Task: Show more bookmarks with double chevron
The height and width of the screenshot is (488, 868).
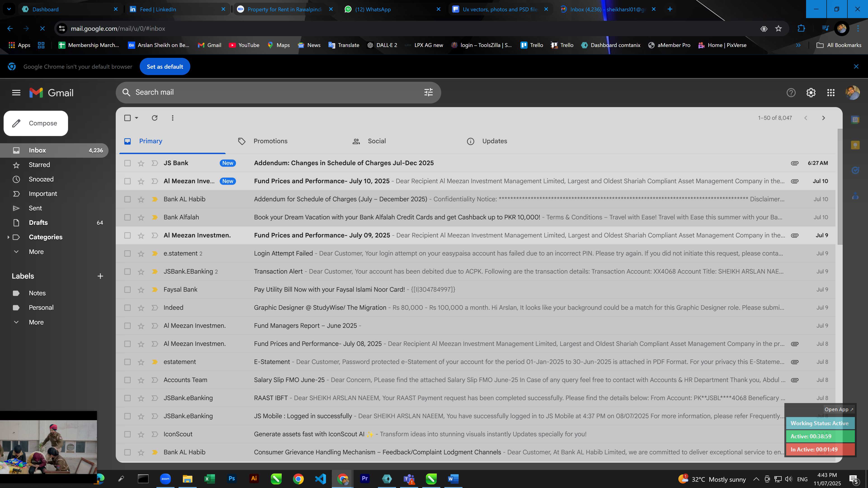Action: (798, 45)
